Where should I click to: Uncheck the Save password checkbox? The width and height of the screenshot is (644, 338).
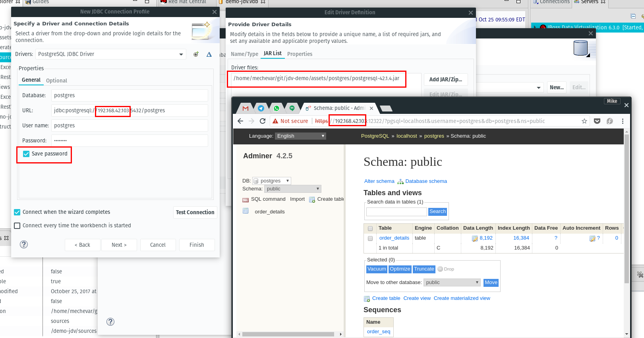coord(26,154)
